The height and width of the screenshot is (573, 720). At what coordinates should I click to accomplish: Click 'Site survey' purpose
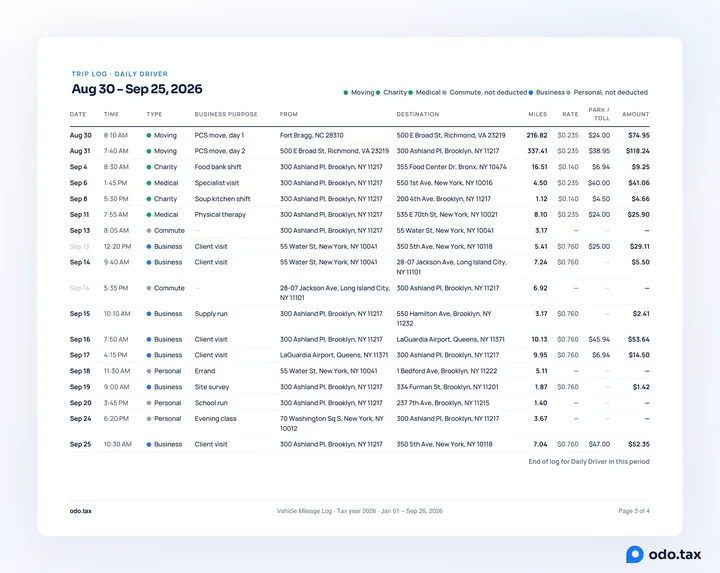click(x=212, y=387)
